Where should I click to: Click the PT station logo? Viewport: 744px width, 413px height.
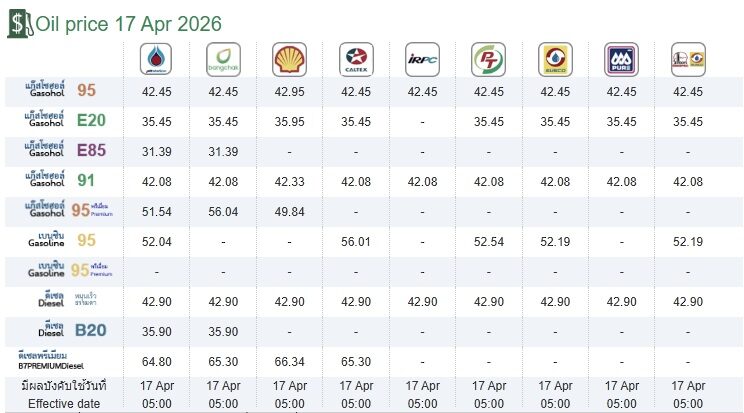(489, 59)
